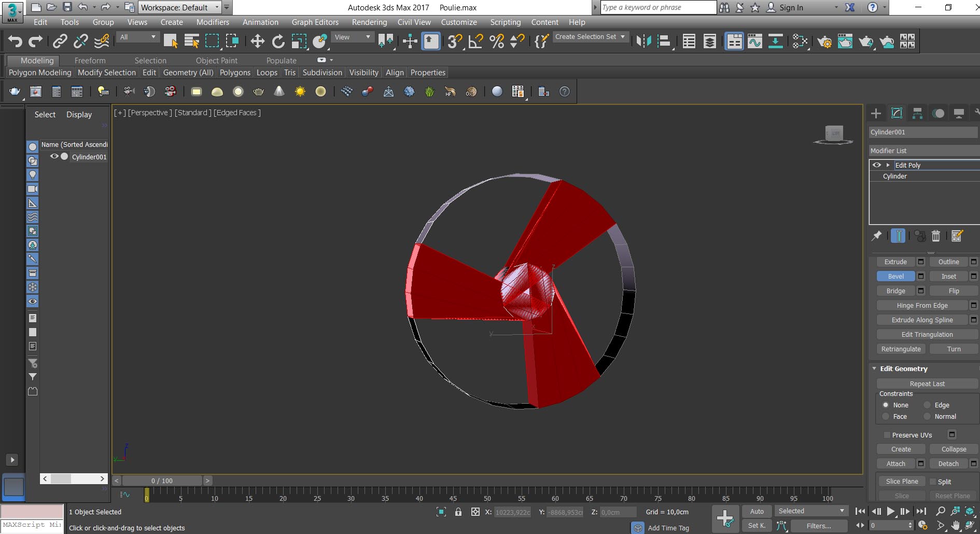Click the Mirror tool icon
This screenshot has height=534, width=980.
643,42
